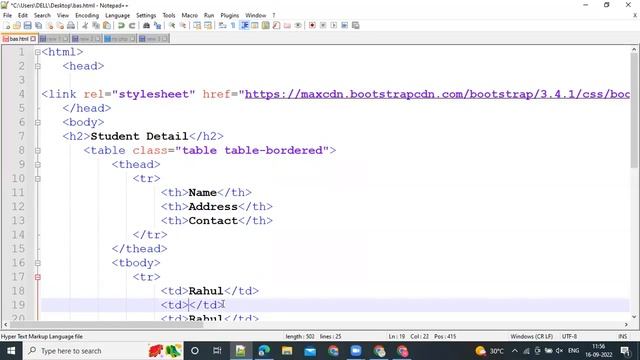Collapse the body fold on line 6
Image resolution: width=640 pixels, height=360 pixels.
[x=38, y=122]
